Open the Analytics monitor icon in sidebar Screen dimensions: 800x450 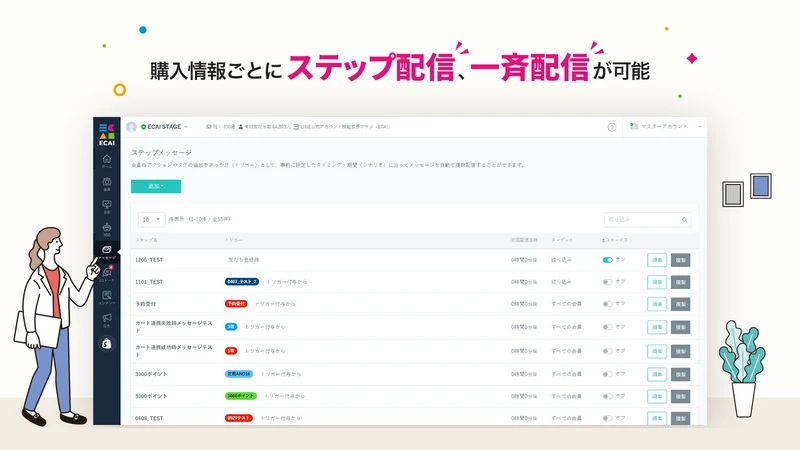tap(107, 206)
